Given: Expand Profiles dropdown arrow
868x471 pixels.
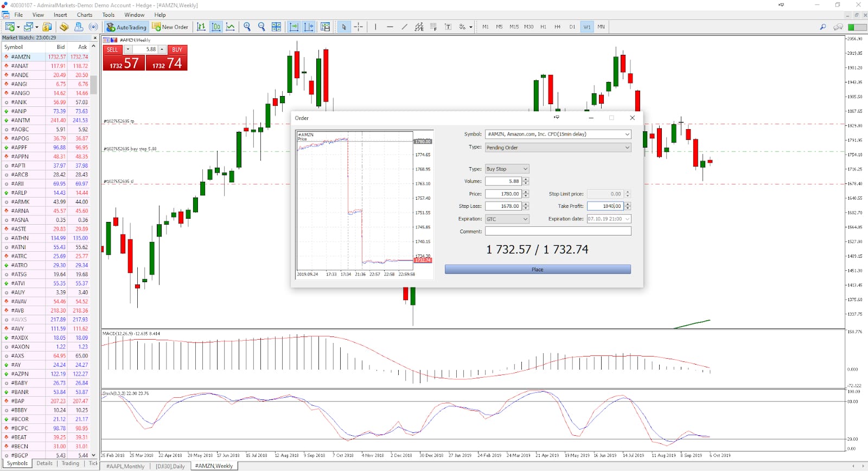Looking at the screenshot, I should coord(37,27).
